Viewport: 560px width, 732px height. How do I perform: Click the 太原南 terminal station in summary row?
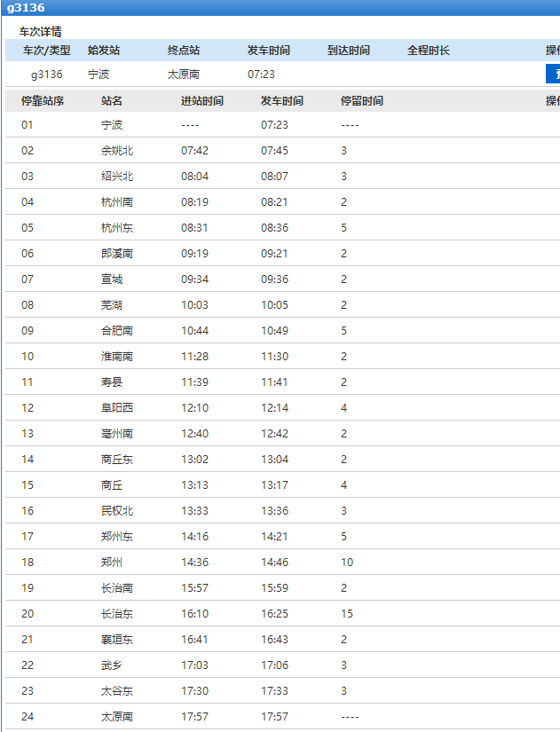point(184,75)
